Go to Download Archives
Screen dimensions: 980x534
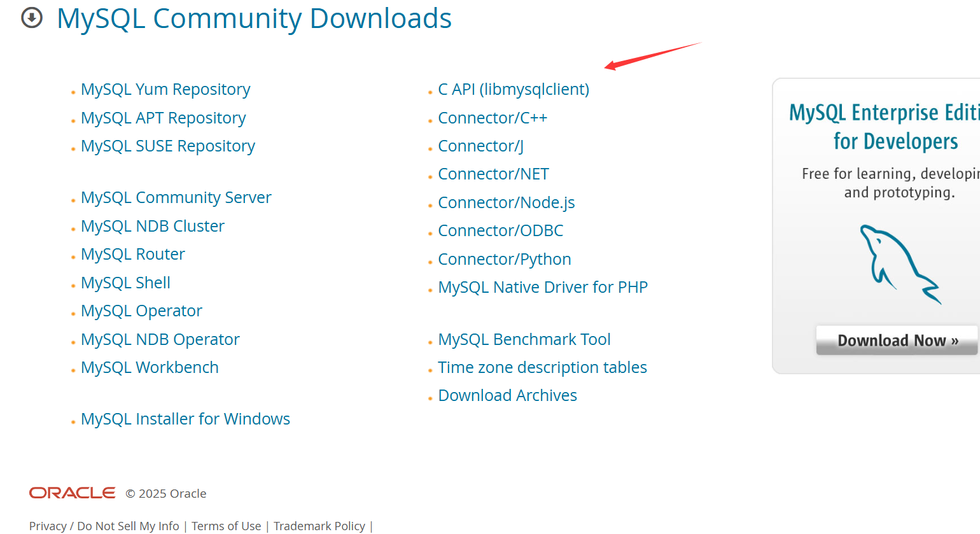click(x=507, y=396)
